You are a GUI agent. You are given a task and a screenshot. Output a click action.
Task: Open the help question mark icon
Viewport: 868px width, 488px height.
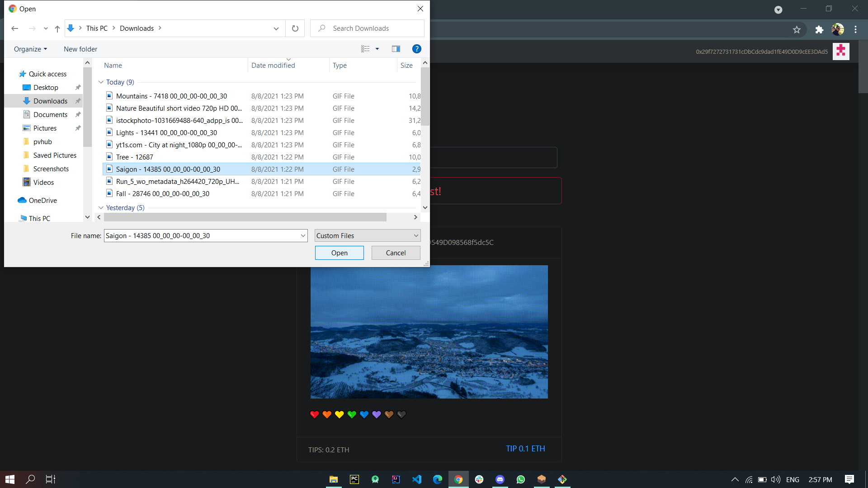pyautogui.click(x=416, y=49)
